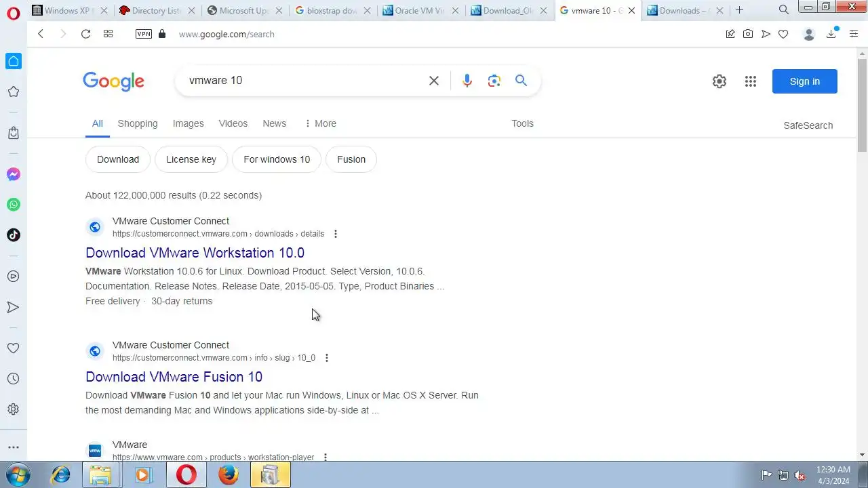Viewport: 868px width, 488px height.
Task: Select the For windows 10 chip
Action: point(277,159)
